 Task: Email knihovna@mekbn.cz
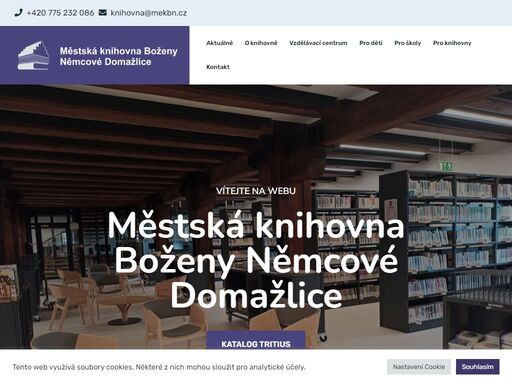click(x=148, y=13)
